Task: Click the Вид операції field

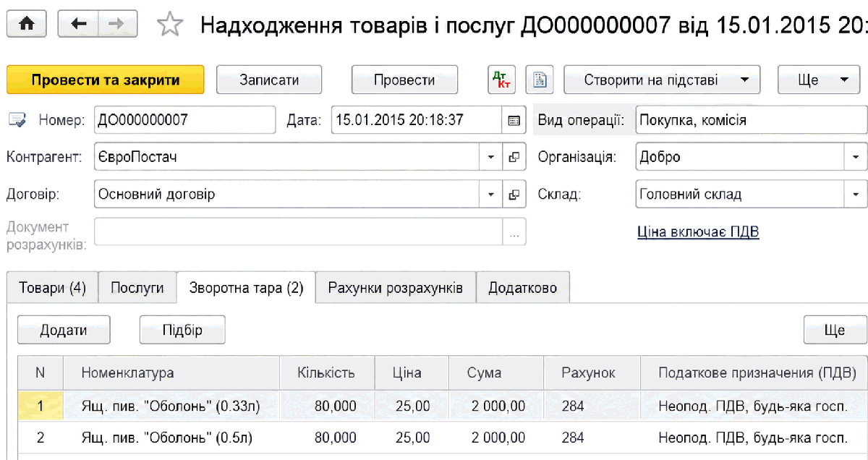Action: [x=752, y=120]
